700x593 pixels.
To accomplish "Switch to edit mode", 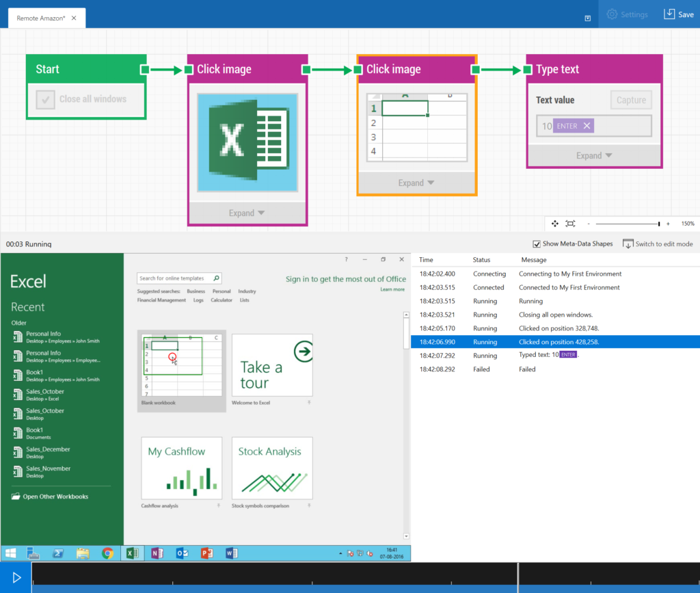I will click(658, 243).
